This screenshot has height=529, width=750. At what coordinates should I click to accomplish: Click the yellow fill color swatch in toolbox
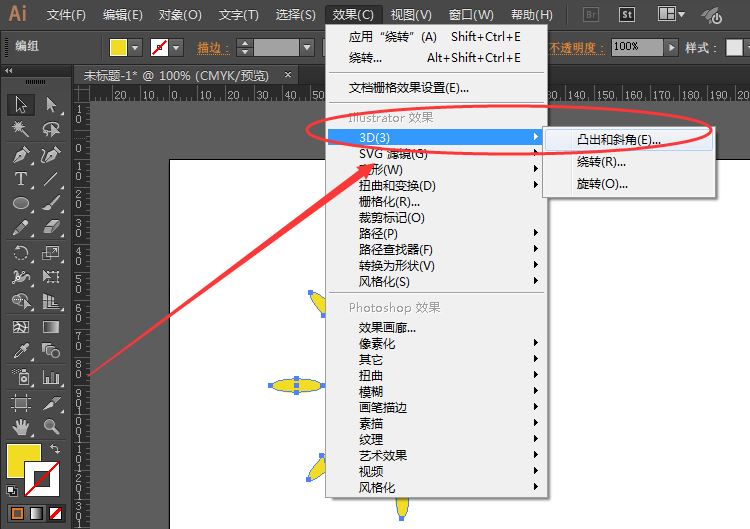click(24, 461)
